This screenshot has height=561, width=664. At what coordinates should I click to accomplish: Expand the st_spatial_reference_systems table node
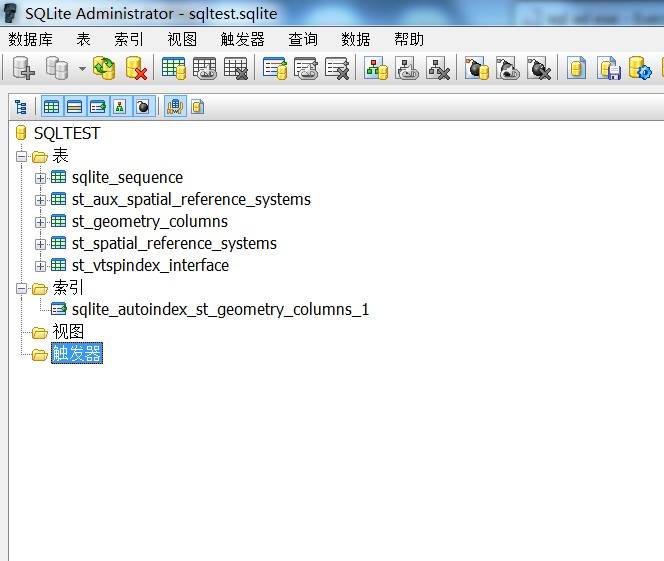(40, 244)
